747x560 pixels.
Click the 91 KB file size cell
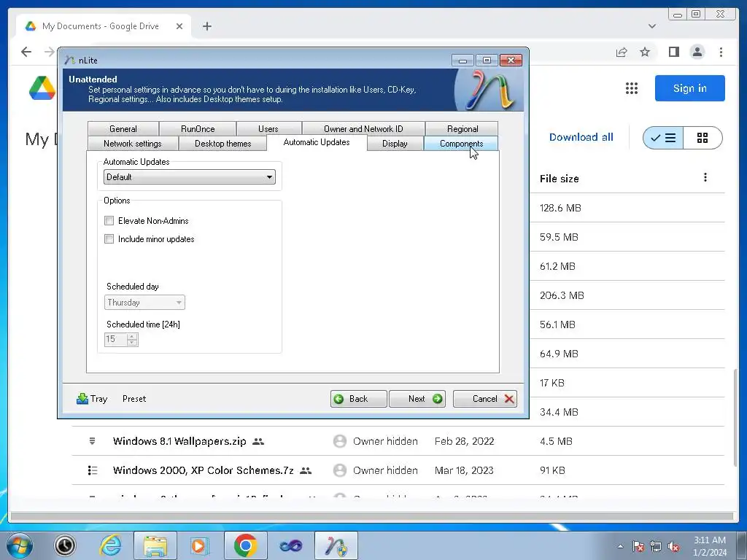(552, 470)
